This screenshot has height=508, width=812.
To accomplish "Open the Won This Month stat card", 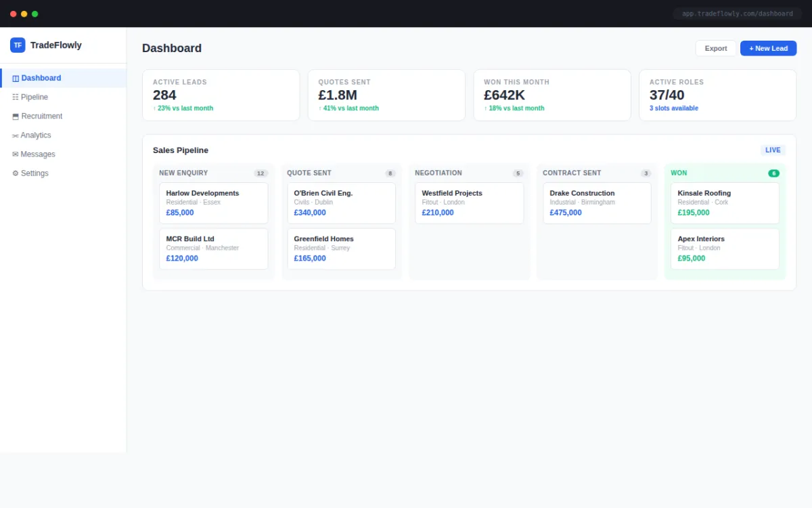I will 552,95.
